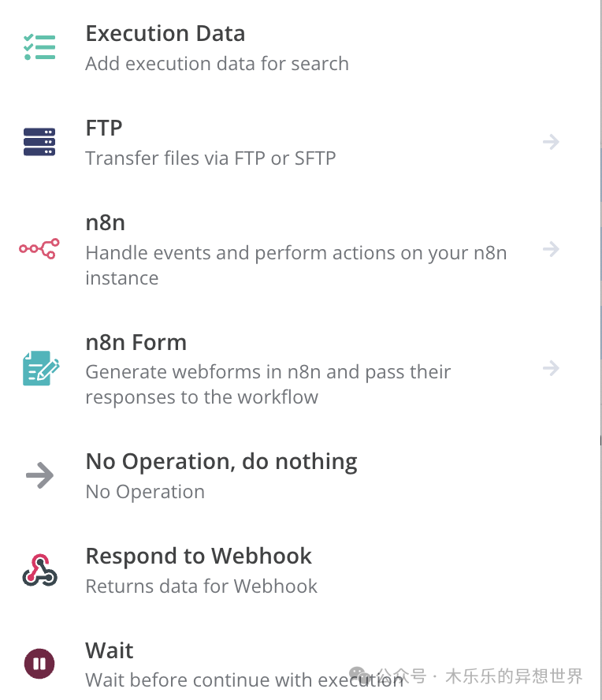
Task: Add the Respond to Webhook node
Action: pyautogui.click(x=199, y=557)
